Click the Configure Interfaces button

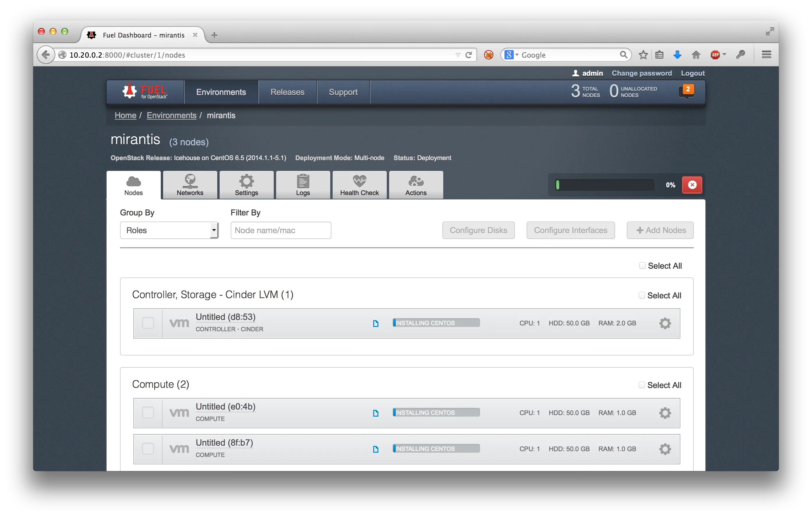point(571,230)
